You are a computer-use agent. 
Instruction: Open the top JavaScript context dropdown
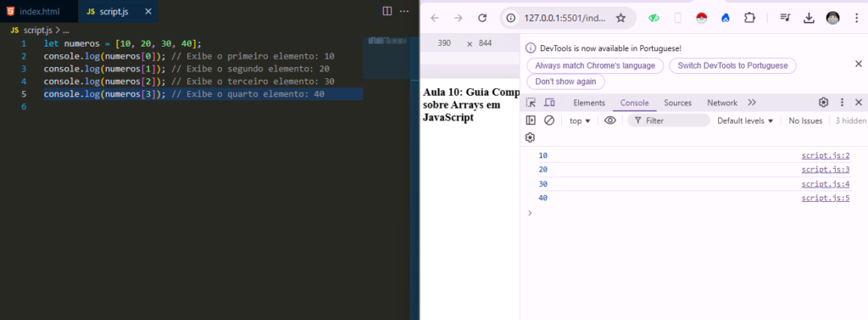[x=580, y=121]
